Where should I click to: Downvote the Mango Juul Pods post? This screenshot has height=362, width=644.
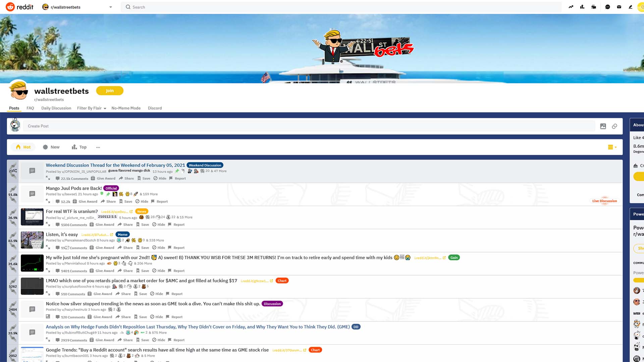(x=13, y=200)
